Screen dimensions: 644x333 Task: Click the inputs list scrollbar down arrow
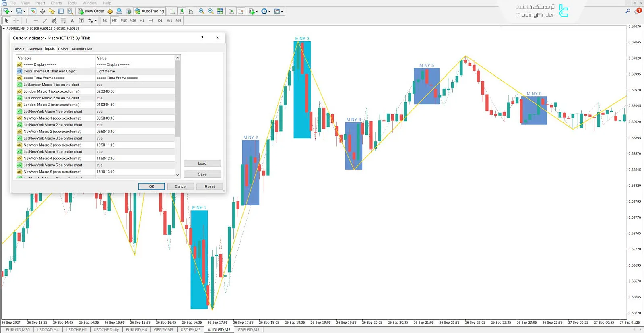click(178, 175)
